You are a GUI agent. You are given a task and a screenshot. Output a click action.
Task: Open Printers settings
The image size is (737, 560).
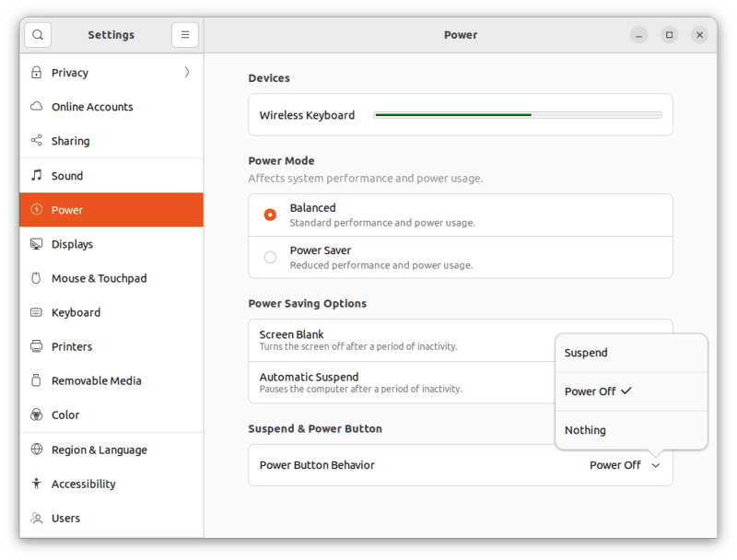pyautogui.click(x=111, y=346)
